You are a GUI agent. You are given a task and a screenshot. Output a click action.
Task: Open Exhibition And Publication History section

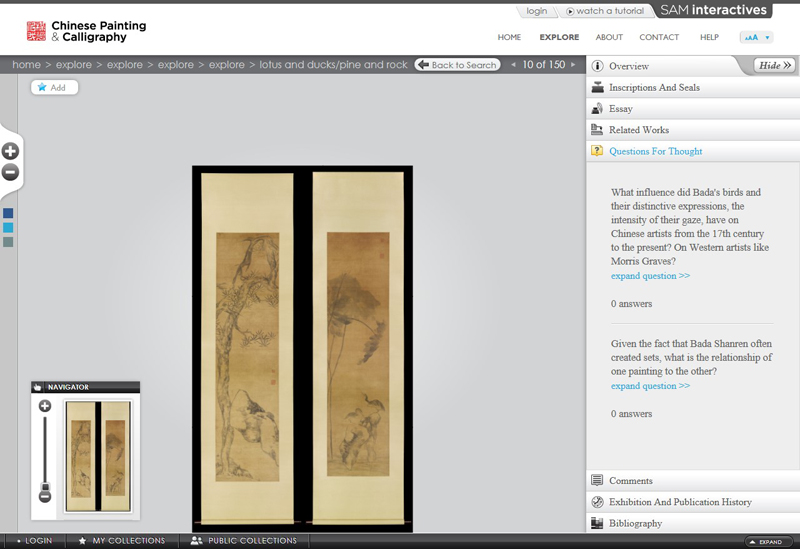693,502
